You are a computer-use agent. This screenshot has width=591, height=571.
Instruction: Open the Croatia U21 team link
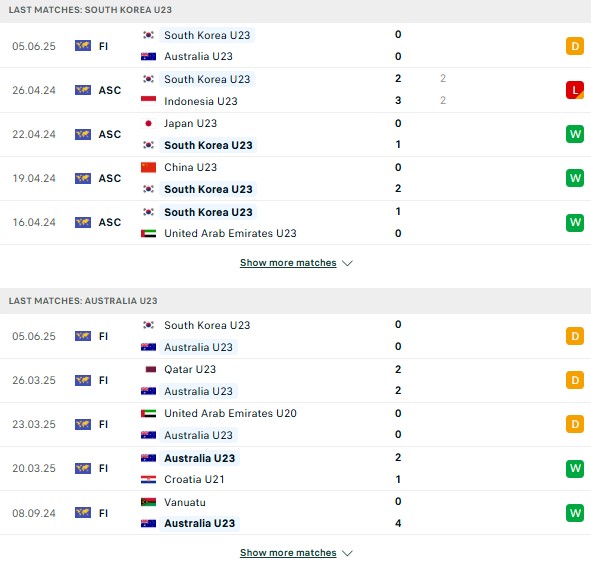194,479
